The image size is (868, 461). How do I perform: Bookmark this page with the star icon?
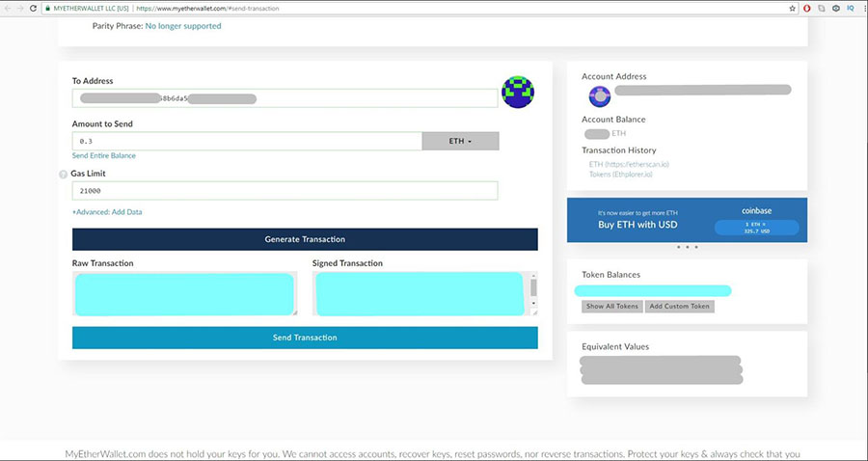(792, 9)
